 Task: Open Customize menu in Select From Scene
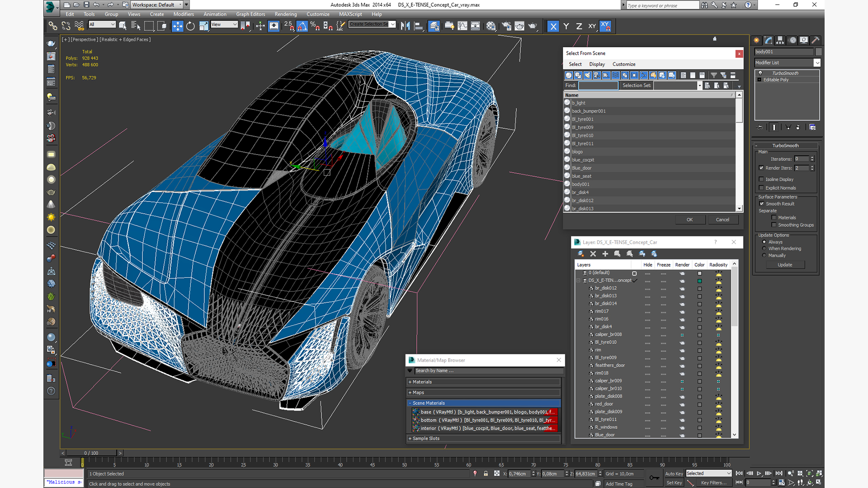[x=624, y=64]
